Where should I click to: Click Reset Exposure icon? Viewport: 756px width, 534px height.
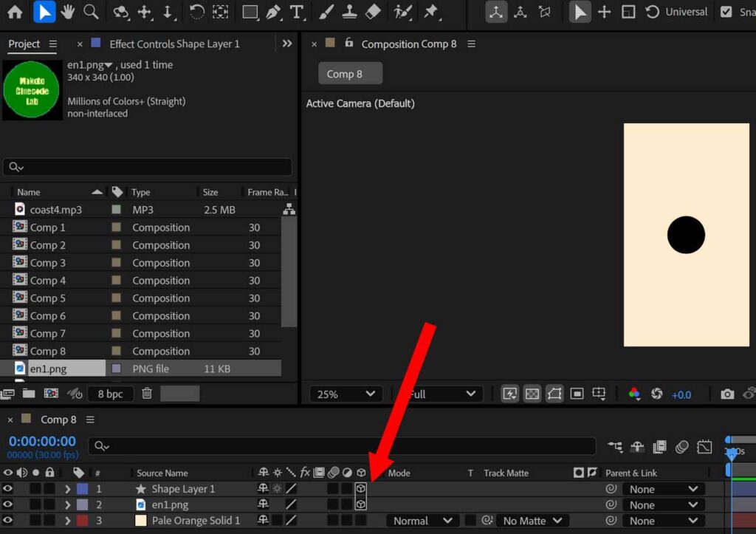click(x=656, y=394)
